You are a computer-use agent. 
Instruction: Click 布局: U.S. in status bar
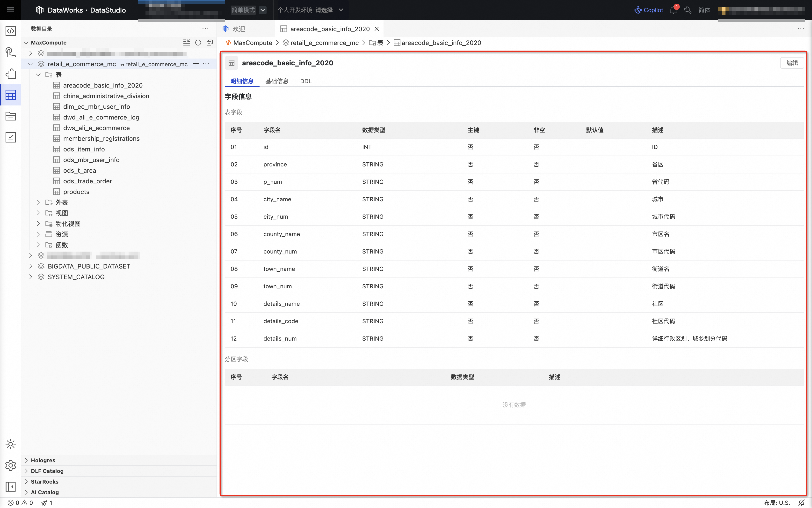tap(776, 503)
